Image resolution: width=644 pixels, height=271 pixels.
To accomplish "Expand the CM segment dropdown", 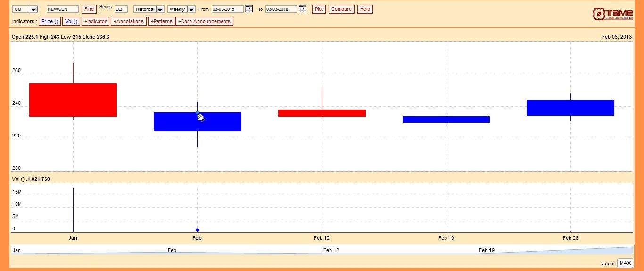I will tap(33, 9).
